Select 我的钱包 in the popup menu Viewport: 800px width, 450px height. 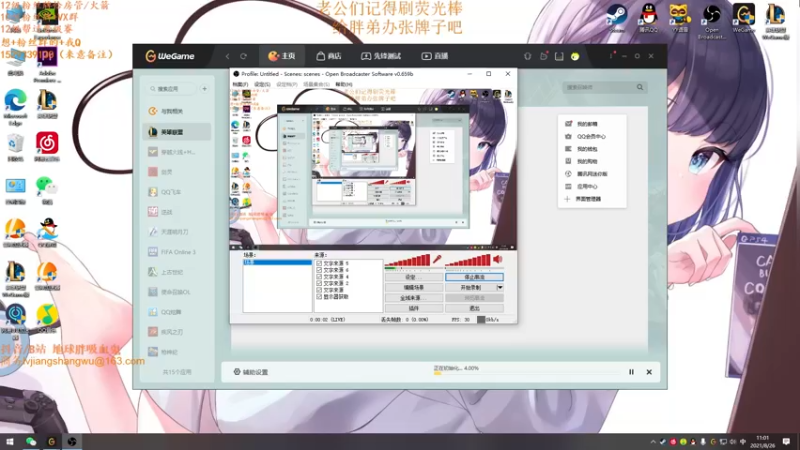coord(587,149)
